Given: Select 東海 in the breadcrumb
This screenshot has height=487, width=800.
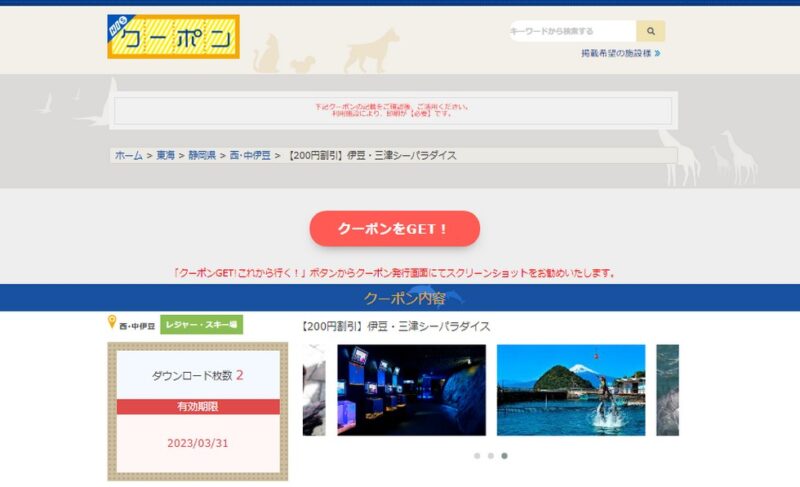Looking at the screenshot, I should coord(165,156).
